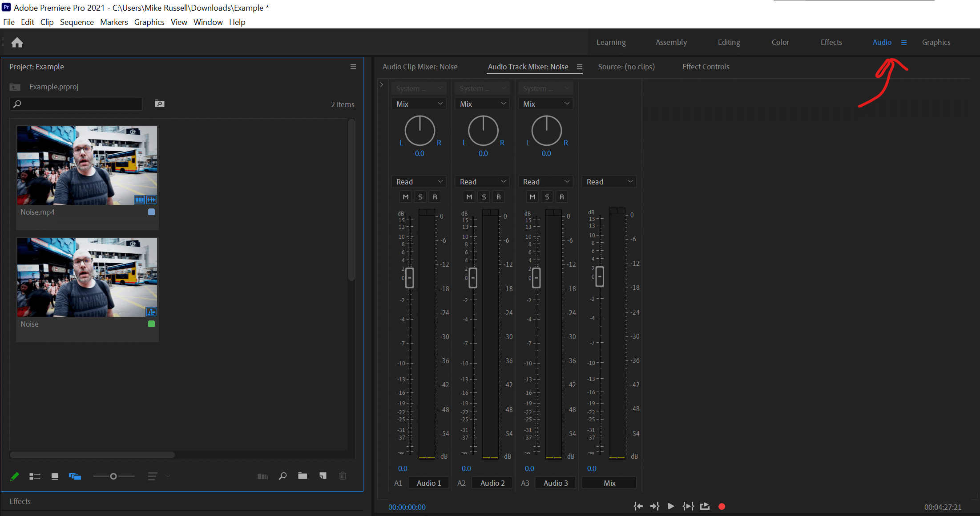The image size is (980, 516).
Task: Enable Record arm on Audio 3
Action: point(561,196)
